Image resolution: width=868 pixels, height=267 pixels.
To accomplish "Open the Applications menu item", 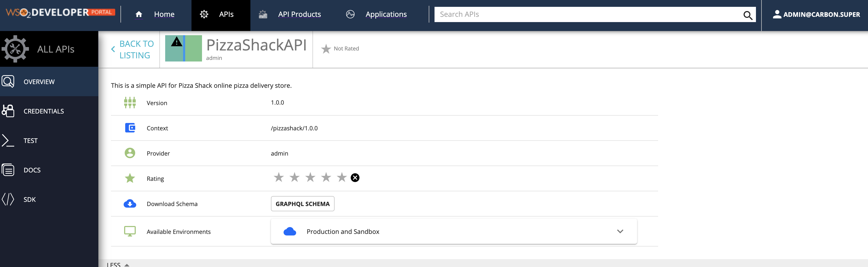I will 386,14.
